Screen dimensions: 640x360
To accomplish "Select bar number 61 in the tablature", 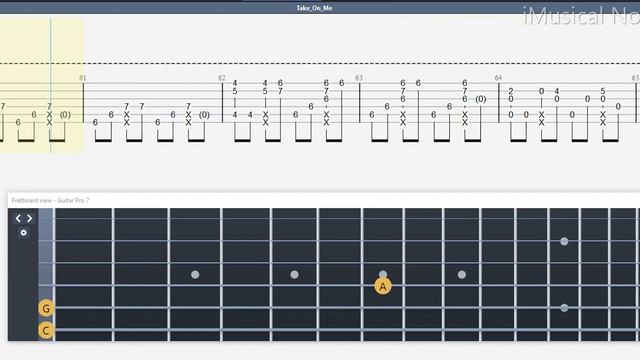I will pyautogui.click(x=83, y=78).
